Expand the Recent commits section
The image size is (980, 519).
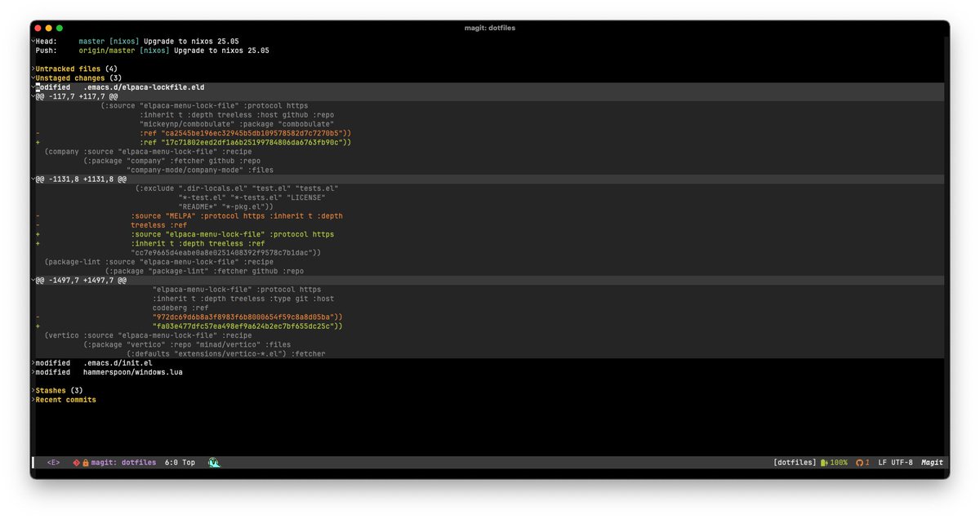point(33,400)
